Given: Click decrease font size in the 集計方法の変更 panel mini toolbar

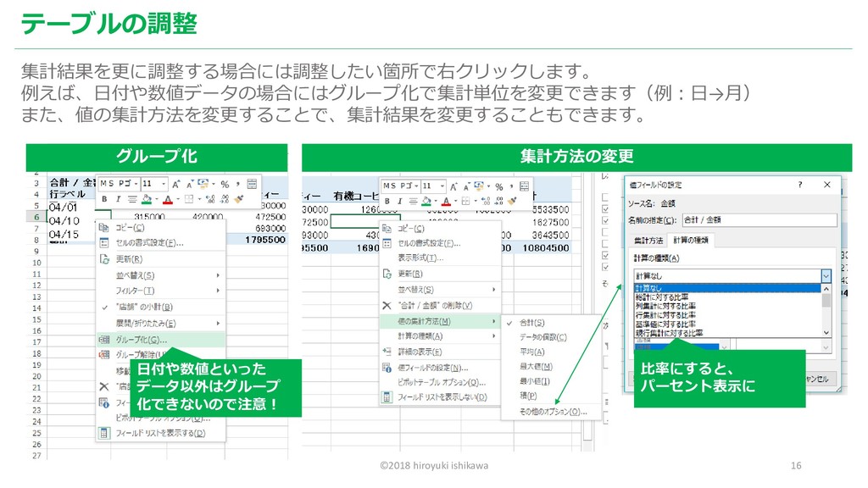Looking at the screenshot, I should click(466, 186).
